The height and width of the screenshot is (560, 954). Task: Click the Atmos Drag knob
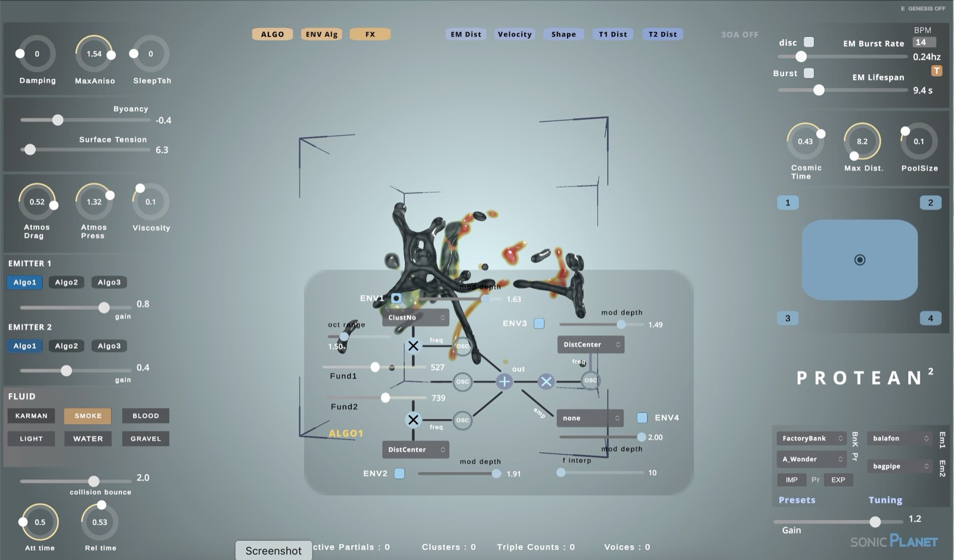[x=37, y=202]
